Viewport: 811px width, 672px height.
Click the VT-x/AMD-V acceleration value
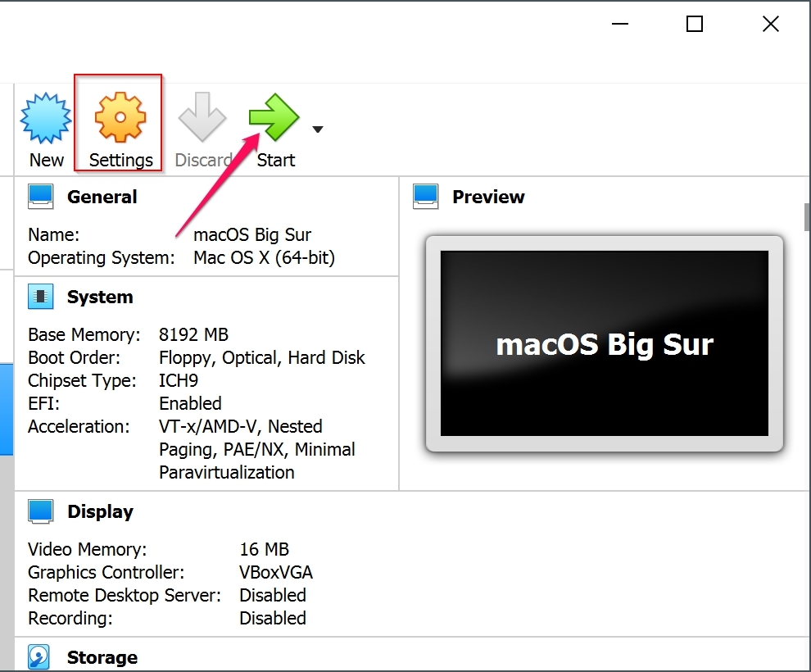(x=256, y=449)
